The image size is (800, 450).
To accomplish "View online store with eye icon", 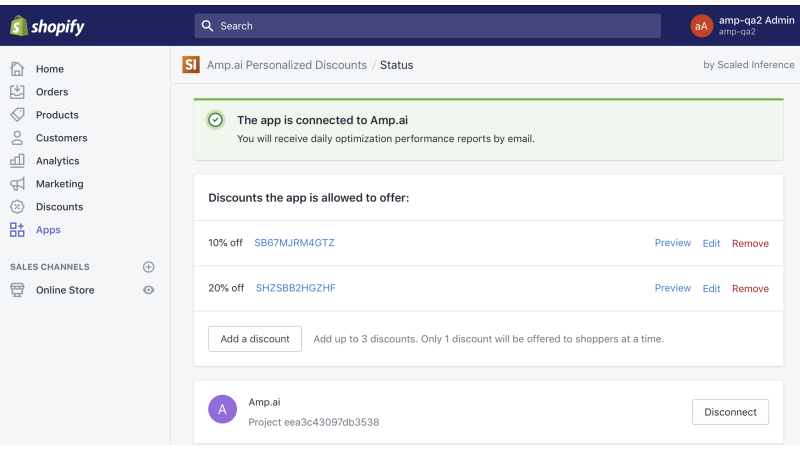I will (x=148, y=290).
